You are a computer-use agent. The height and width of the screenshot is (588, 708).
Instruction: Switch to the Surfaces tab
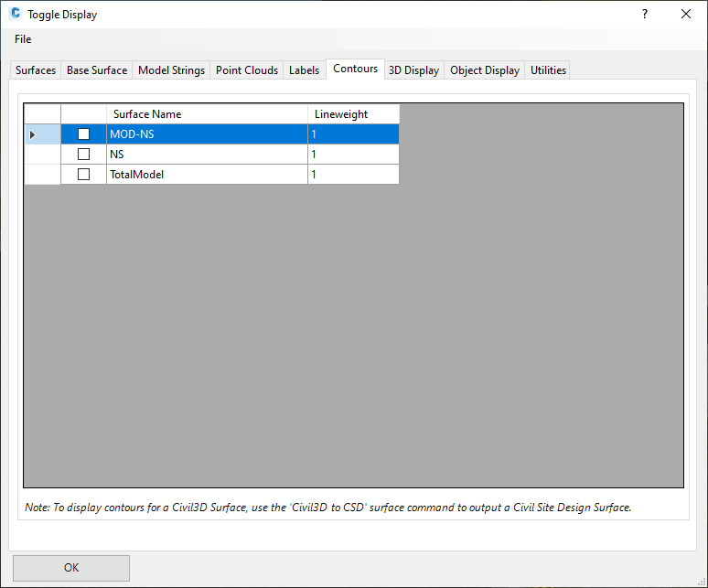point(36,70)
